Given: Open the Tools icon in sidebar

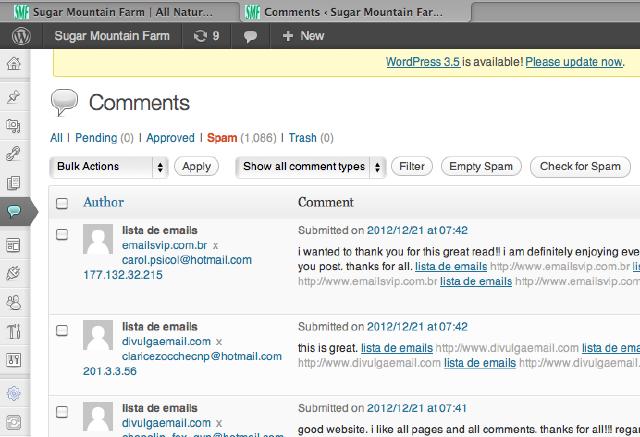Looking at the screenshot, I should [14, 331].
